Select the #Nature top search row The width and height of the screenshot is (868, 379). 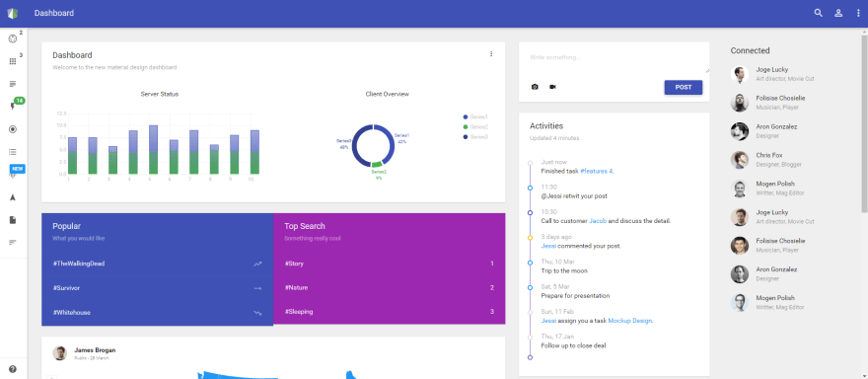(390, 288)
